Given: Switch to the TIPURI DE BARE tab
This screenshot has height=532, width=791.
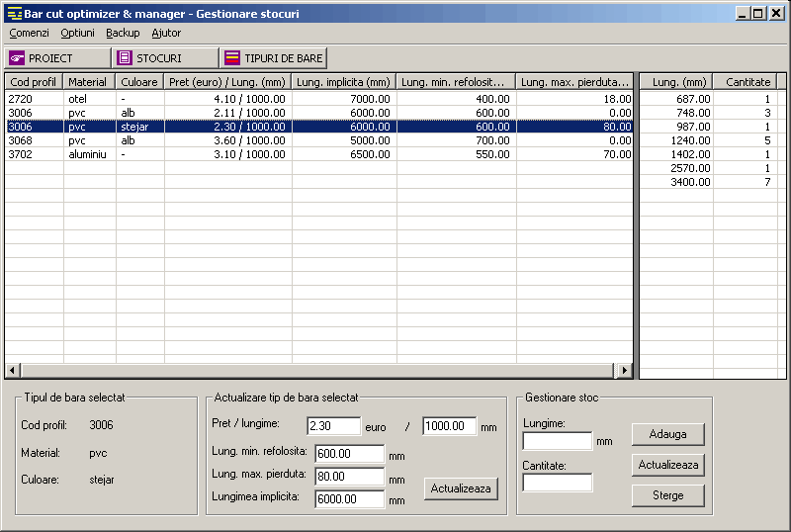Looking at the screenshot, I should tap(274, 58).
